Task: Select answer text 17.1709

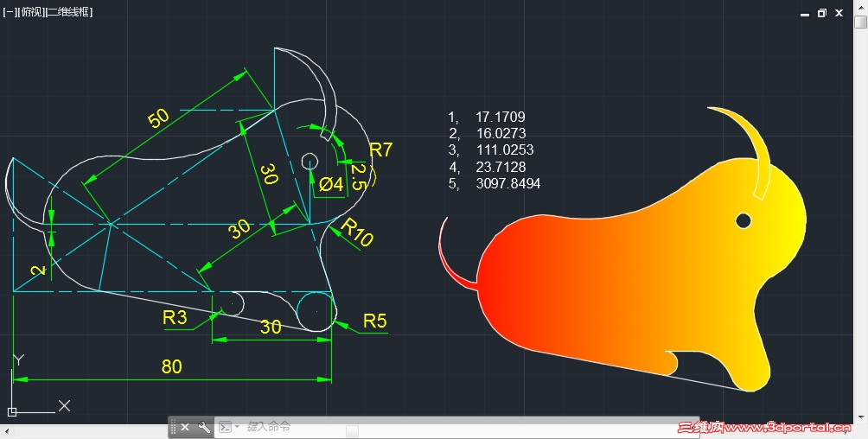Action: point(501,117)
